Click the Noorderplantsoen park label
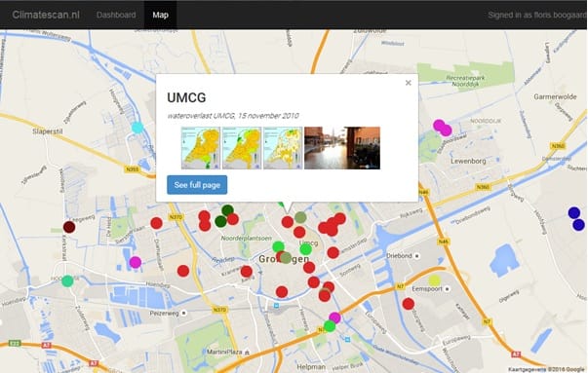588x373 pixels. 246,239
